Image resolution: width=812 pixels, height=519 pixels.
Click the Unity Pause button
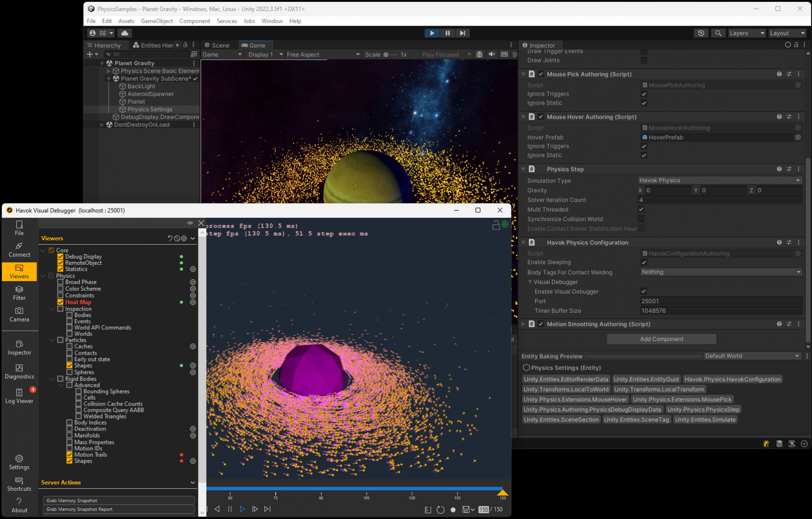[447, 33]
